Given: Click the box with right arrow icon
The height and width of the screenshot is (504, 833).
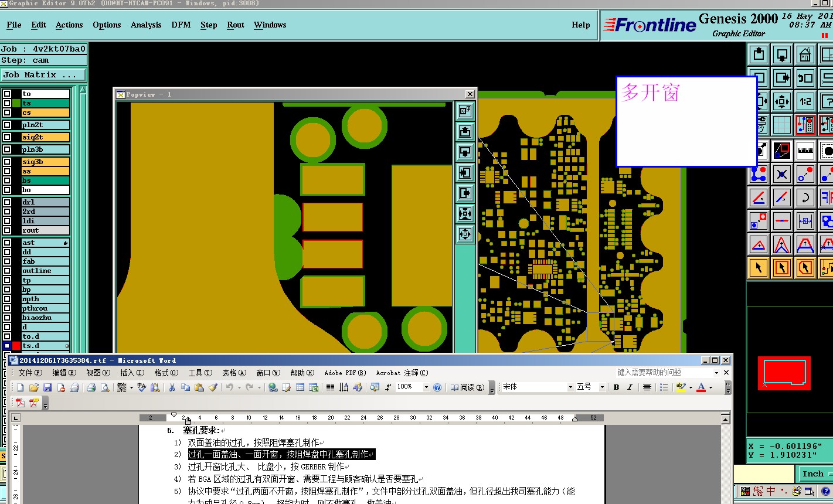Looking at the screenshot, I should [x=781, y=77].
